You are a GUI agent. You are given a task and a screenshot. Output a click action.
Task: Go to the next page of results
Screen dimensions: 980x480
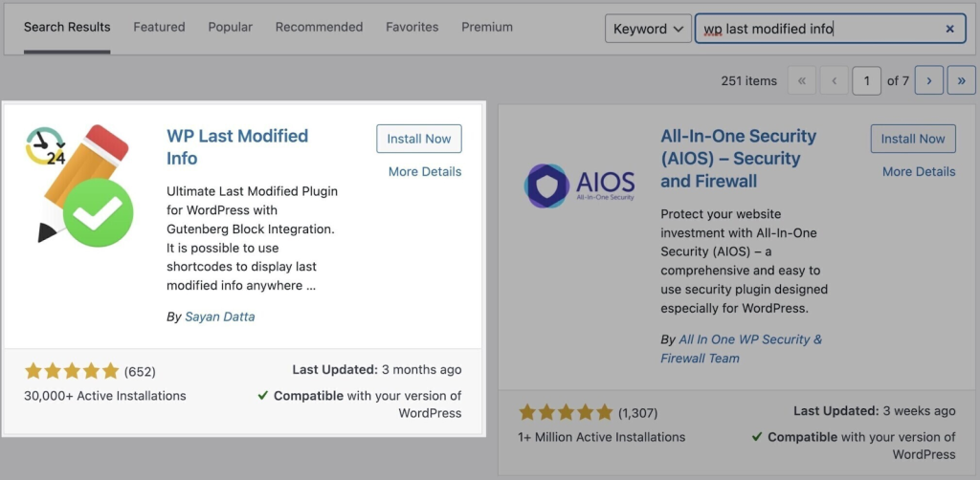point(928,81)
